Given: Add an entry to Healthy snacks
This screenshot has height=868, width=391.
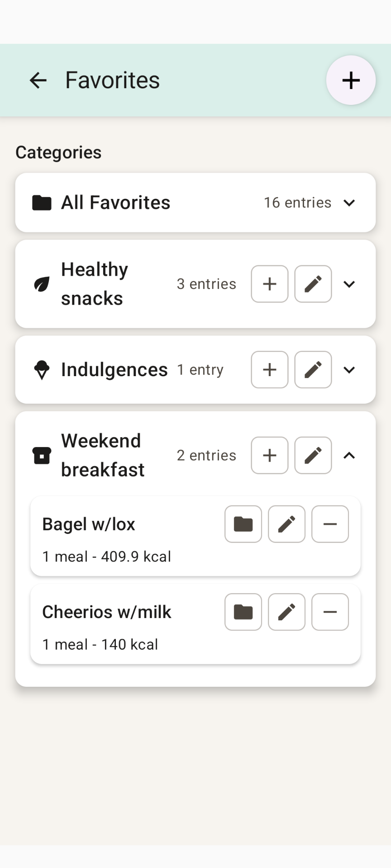Looking at the screenshot, I should pyautogui.click(x=269, y=284).
